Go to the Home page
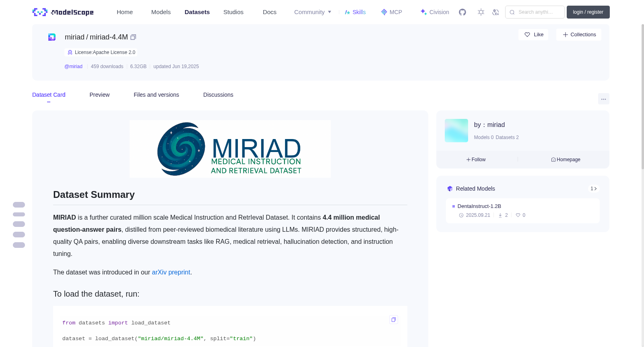This screenshot has width=644, height=347. (x=125, y=12)
